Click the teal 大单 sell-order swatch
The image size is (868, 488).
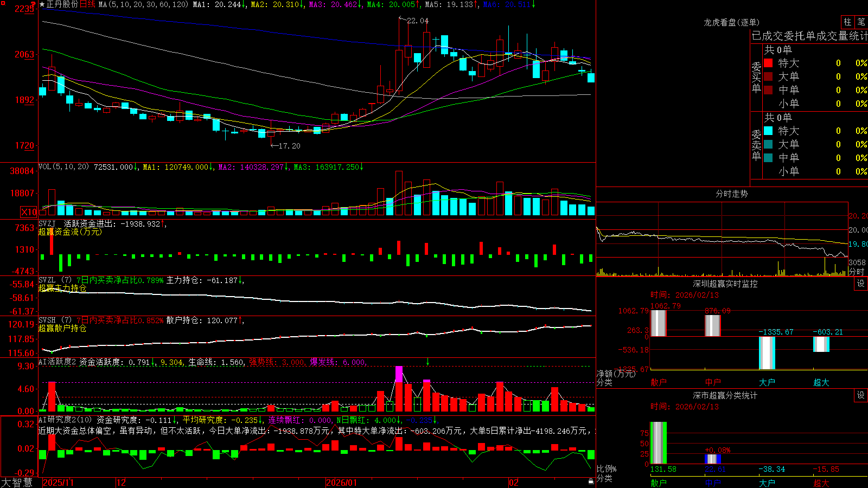[x=768, y=144]
